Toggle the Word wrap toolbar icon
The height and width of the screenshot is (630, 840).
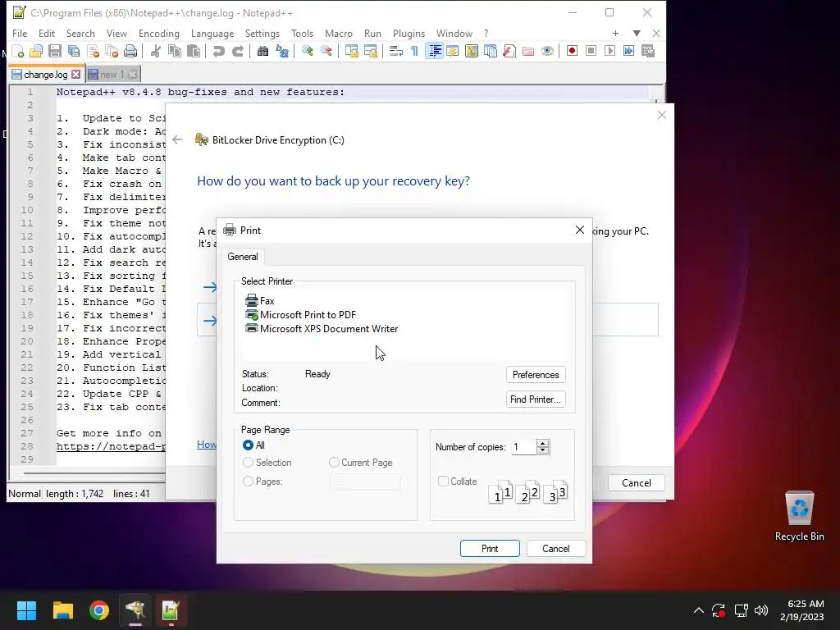tap(396, 51)
